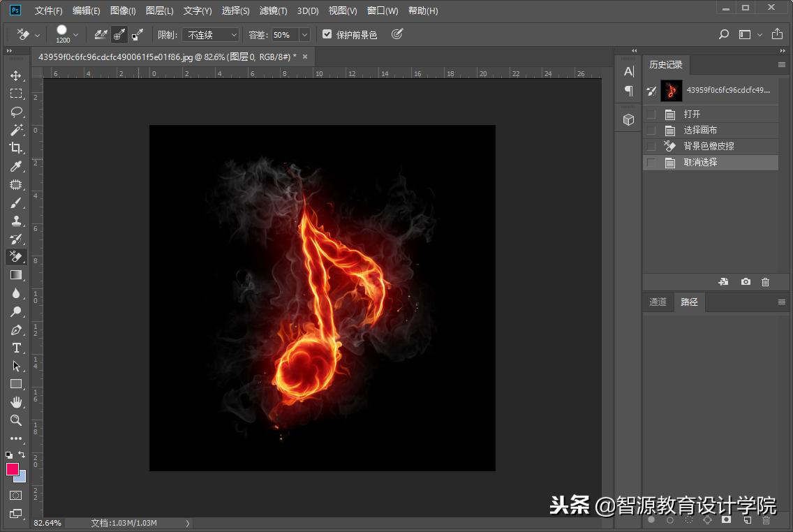Click the trash icon in History panel
This screenshot has width=793, height=532.
[x=765, y=281]
